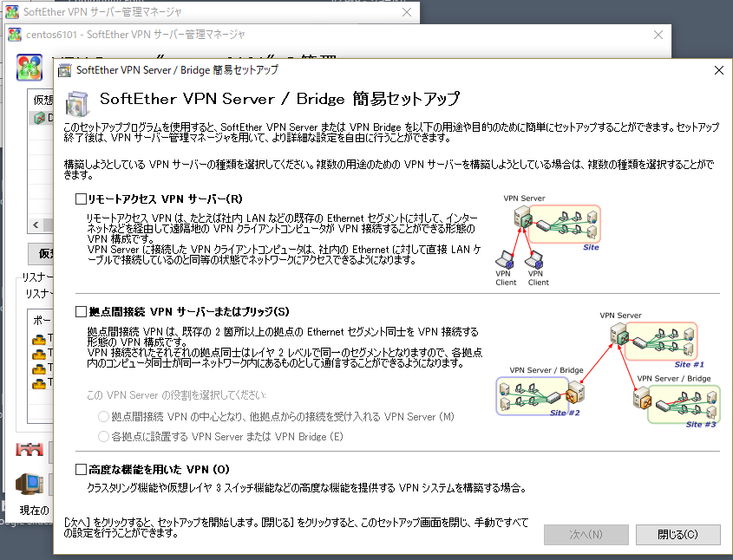Select the last listener port icon

[39, 381]
